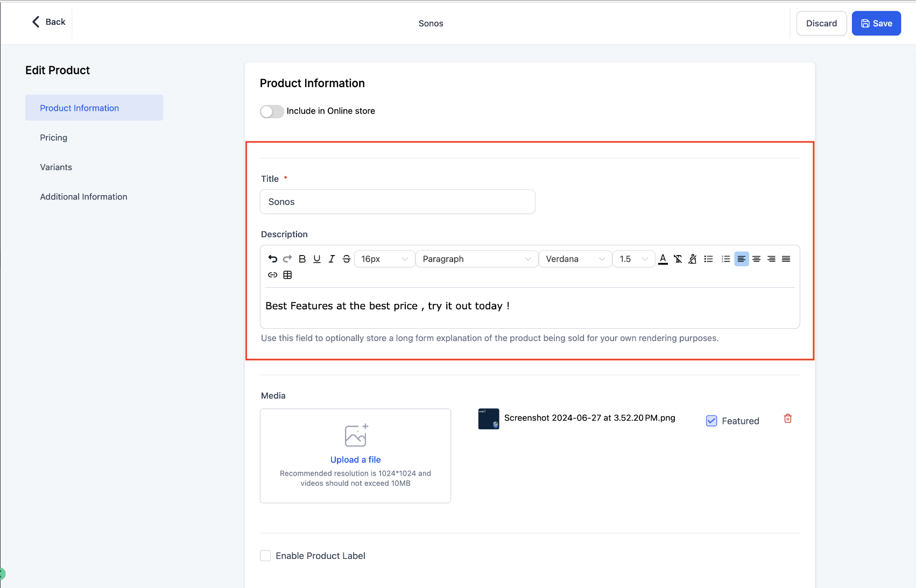Go back to the previous page
The image size is (916, 588).
(48, 22)
